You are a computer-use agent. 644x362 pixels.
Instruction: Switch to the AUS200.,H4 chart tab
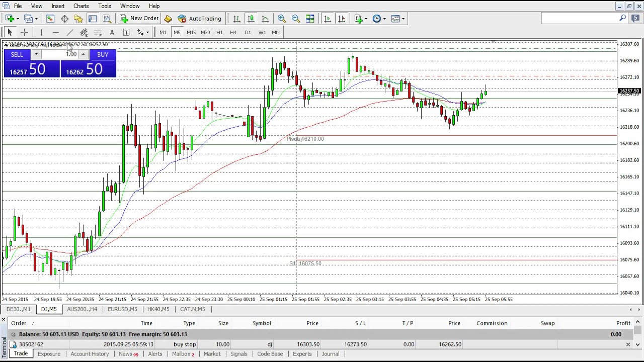(82, 309)
